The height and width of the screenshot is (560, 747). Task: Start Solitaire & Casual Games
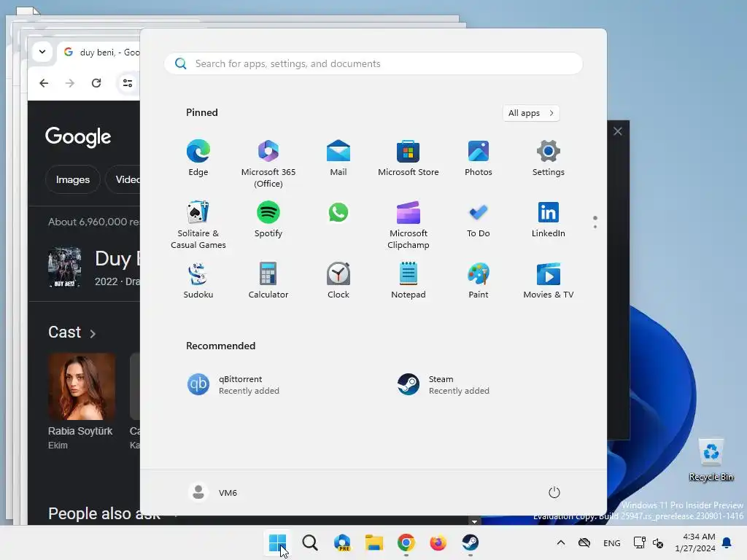pos(198,225)
